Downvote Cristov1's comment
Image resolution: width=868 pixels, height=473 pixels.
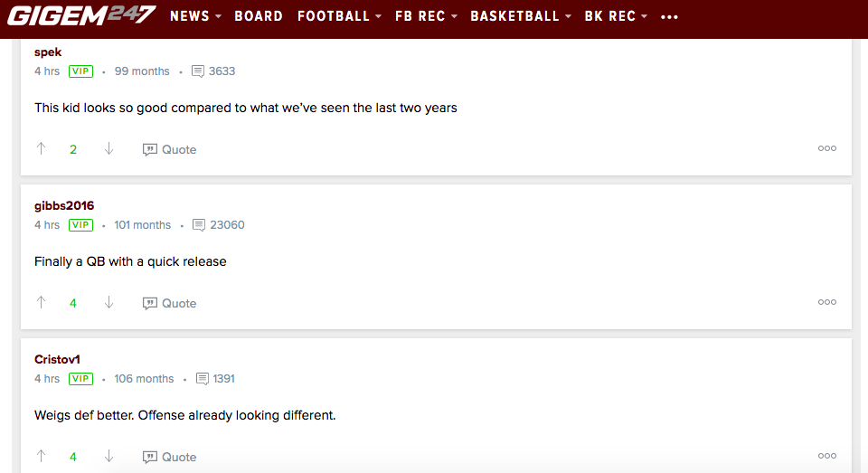[109, 457]
